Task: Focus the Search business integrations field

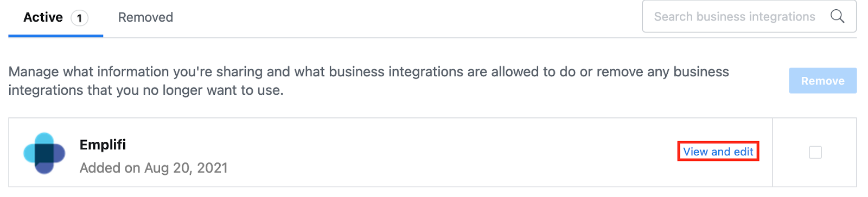Action: coord(749,16)
